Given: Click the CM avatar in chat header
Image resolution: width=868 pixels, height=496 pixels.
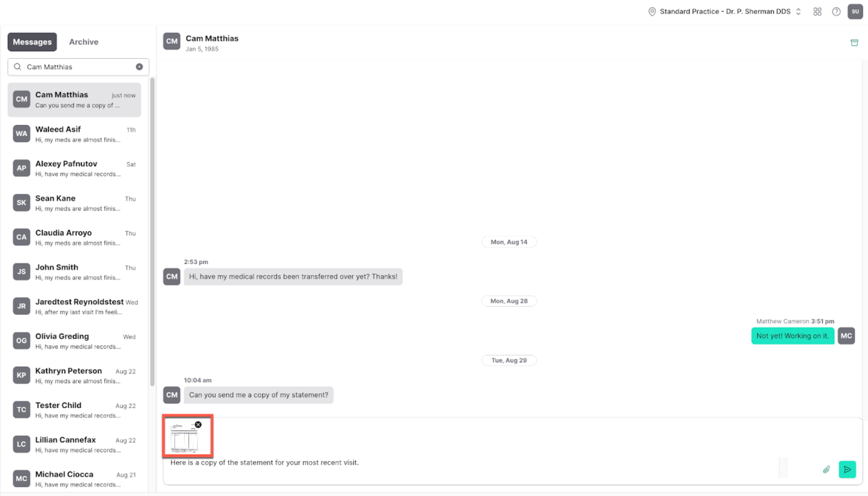Looking at the screenshot, I should point(172,41).
